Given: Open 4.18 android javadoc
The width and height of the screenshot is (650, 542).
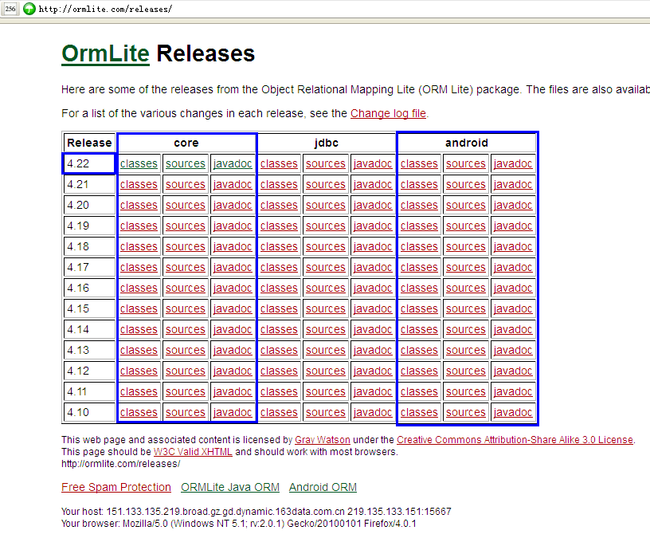Looking at the screenshot, I should [513, 247].
